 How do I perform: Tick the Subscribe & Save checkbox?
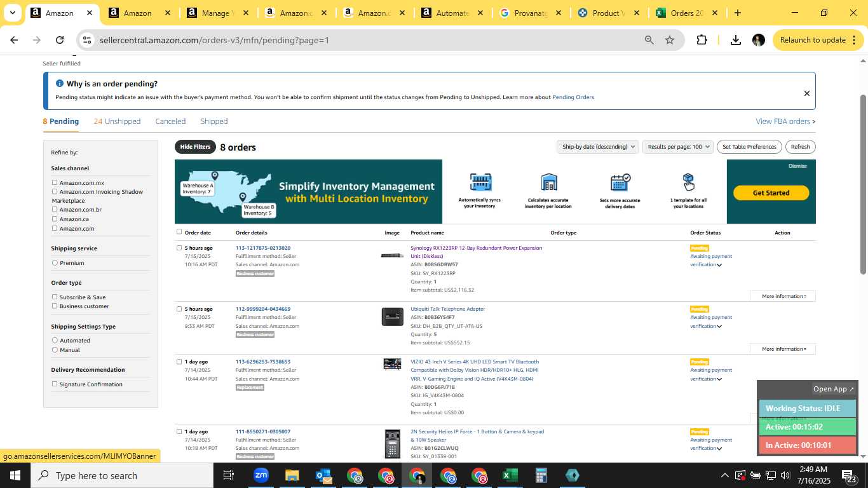click(x=55, y=297)
